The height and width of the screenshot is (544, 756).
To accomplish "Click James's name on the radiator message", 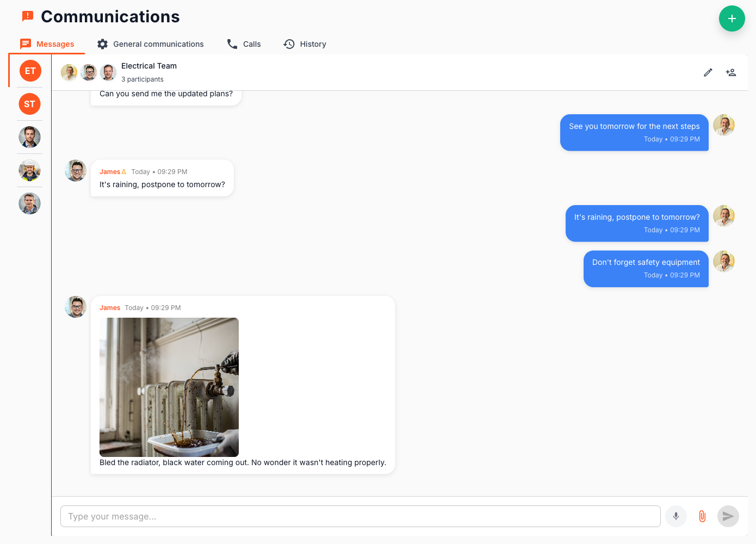I will click(110, 308).
